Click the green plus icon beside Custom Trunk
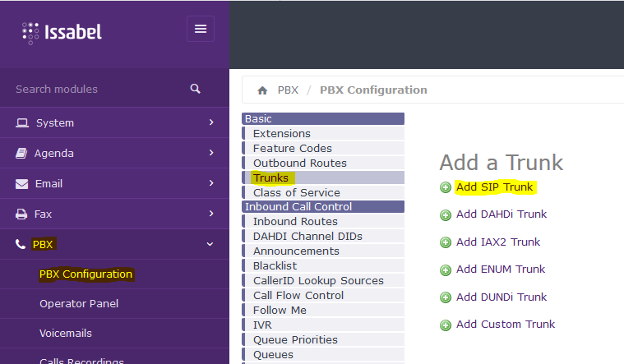624x364 pixels. 446,325
